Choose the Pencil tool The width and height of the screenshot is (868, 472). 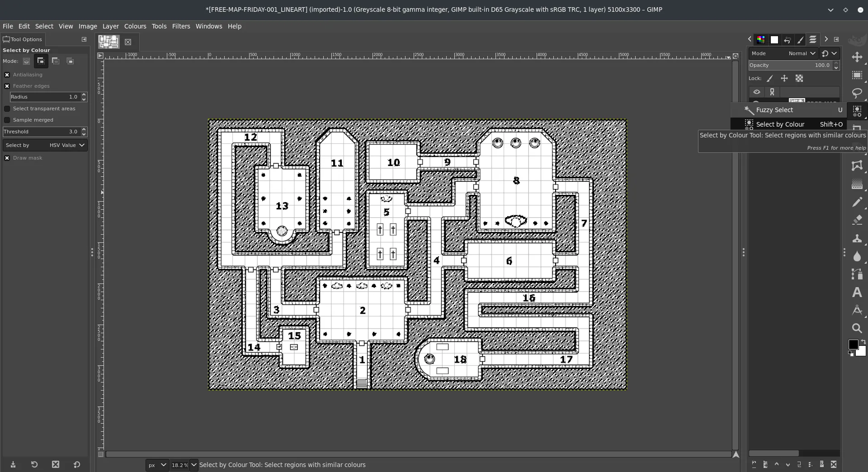857,202
